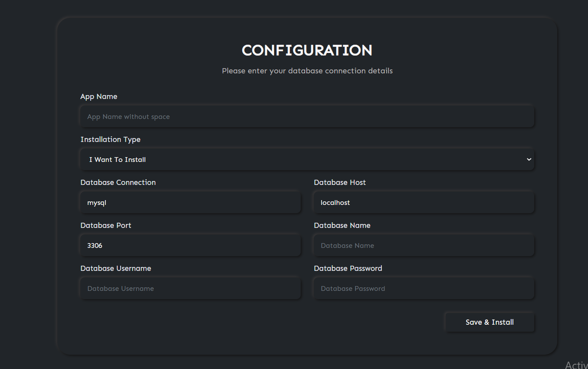This screenshot has width=588, height=369.
Task: Click the Database Host field containing localhost
Action: 424,203
